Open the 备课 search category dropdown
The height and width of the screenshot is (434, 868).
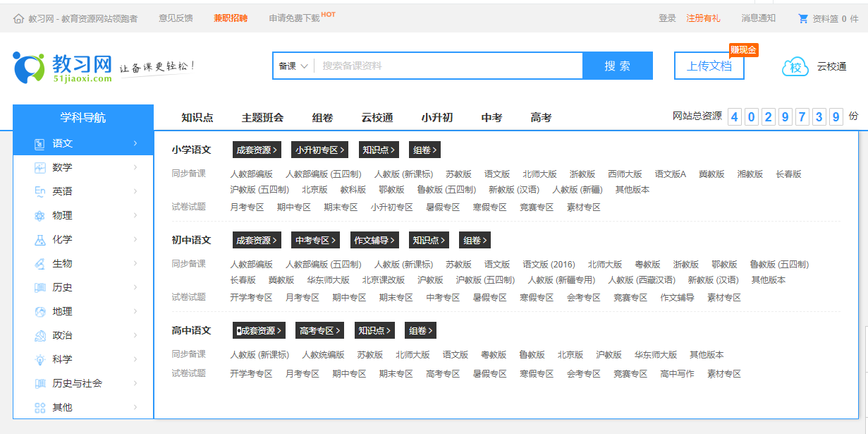click(291, 65)
